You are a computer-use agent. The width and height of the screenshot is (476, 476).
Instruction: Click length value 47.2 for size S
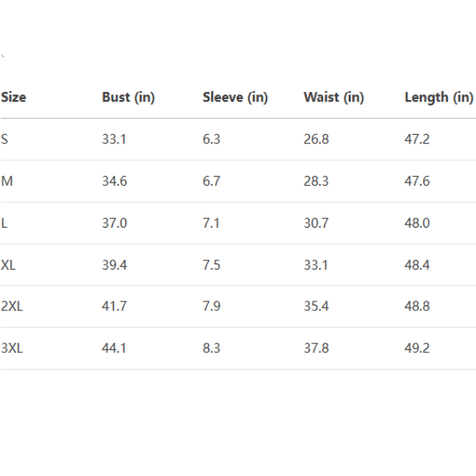(417, 140)
